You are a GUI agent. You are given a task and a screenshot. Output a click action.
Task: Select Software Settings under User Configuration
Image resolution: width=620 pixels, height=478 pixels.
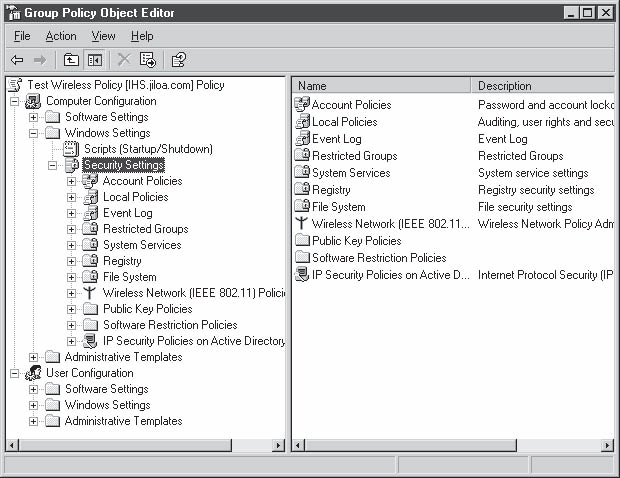[107, 389]
